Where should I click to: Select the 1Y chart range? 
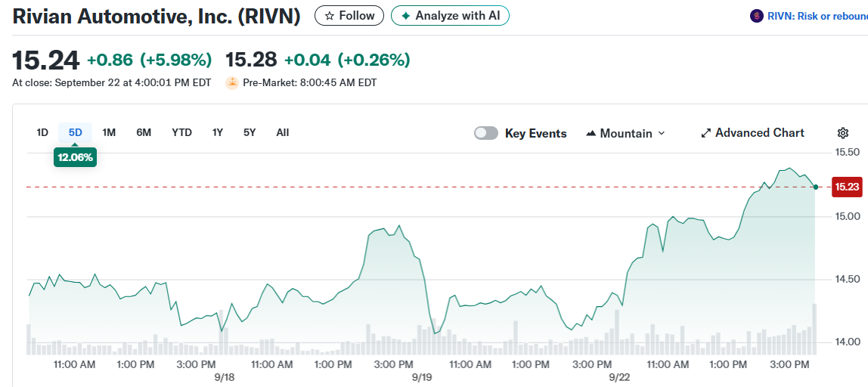(218, 133)
